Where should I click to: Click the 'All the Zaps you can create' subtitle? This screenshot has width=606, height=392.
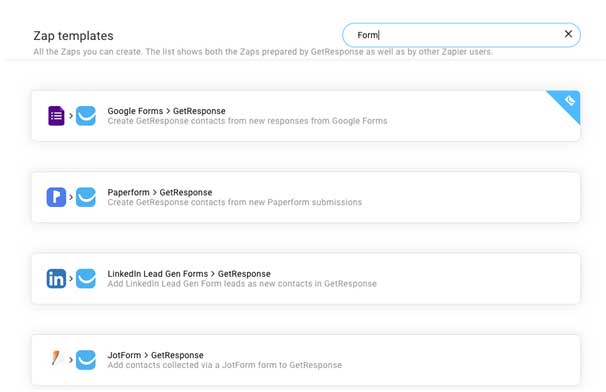tap(263, 51)
